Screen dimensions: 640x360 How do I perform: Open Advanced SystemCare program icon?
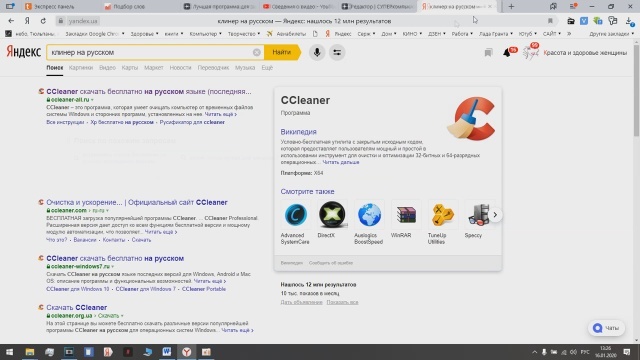click(x=296, y=214)
